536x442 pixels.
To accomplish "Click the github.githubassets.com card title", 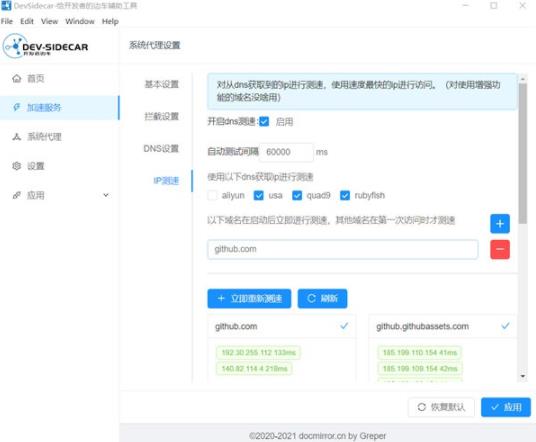I will pos(423,326).
